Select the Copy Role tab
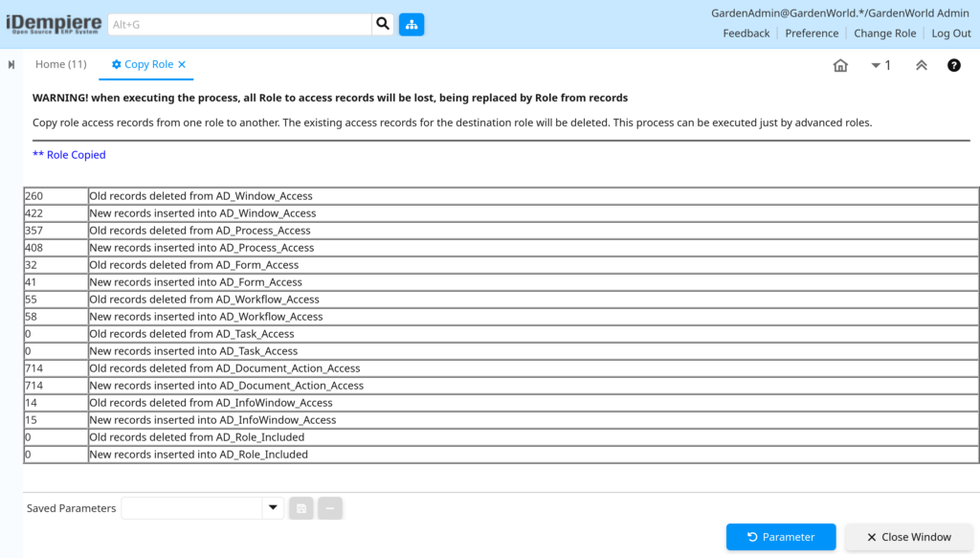Image resolution: width=980 pixels, height=558 pixels. [143, 64]
